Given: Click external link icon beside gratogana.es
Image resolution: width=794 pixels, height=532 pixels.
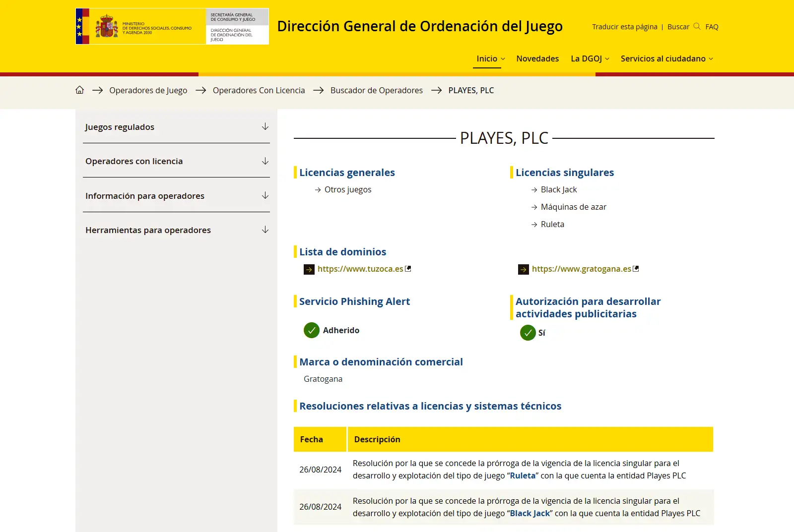Looking at the screenshot, I should click(x=636, y=269).
